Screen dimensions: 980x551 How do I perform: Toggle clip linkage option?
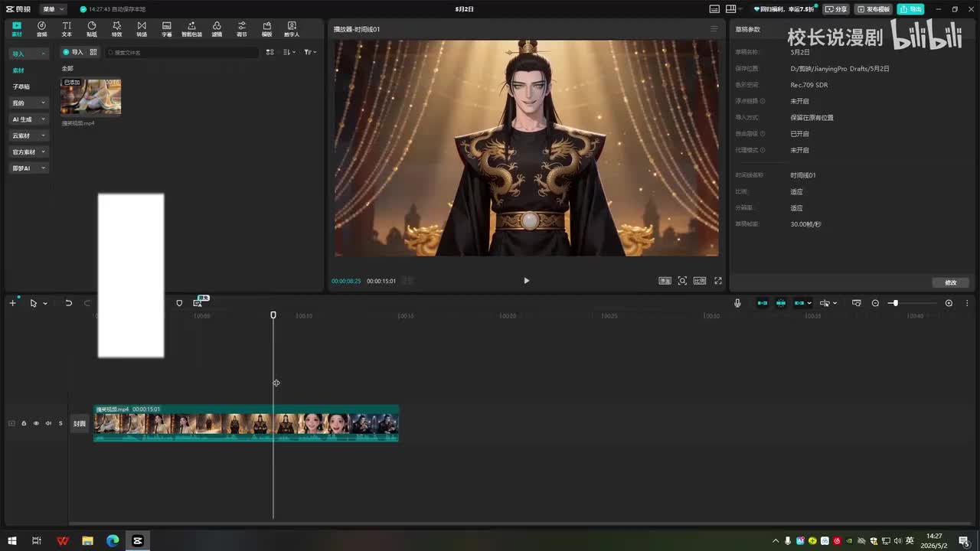pyautogui.click(x=800, y=303)
